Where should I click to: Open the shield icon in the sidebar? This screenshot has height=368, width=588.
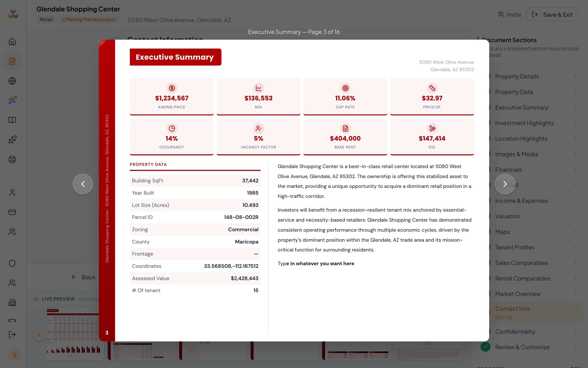pos(12,263)
